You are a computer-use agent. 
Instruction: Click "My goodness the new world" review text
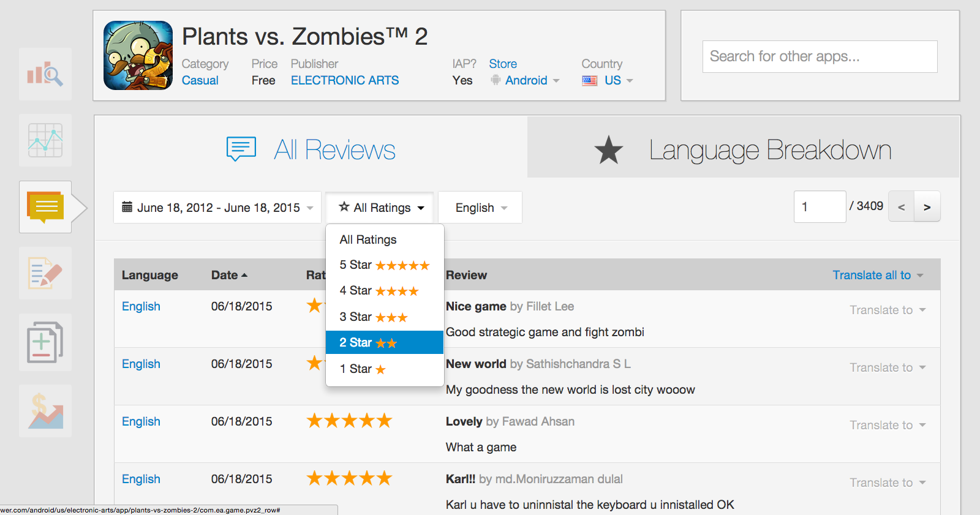click(x=570, y=389)
